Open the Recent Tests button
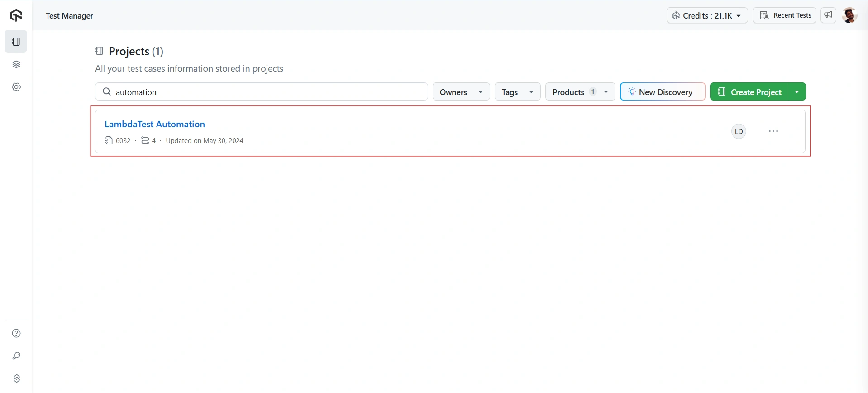The image size is (868, 393). (784, 15)
